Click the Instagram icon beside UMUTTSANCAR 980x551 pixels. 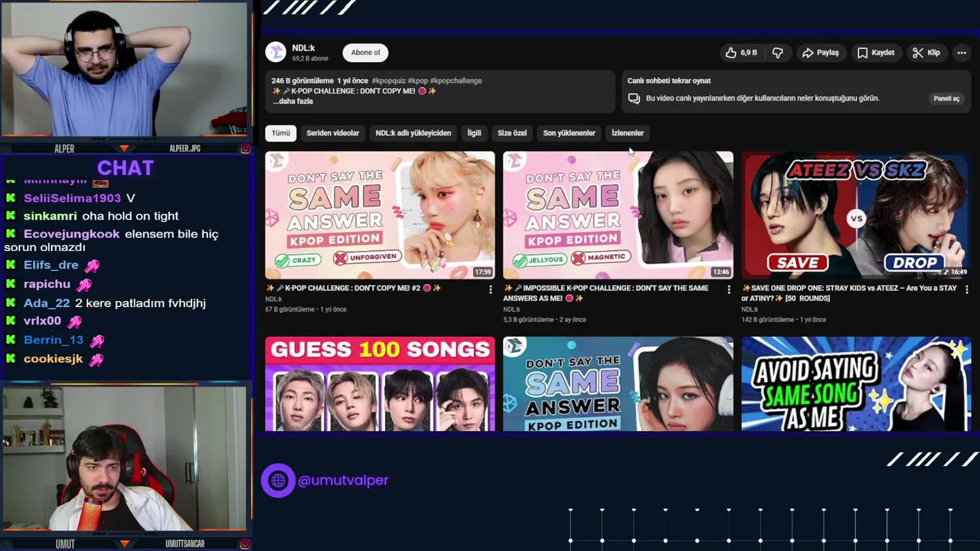245,544
